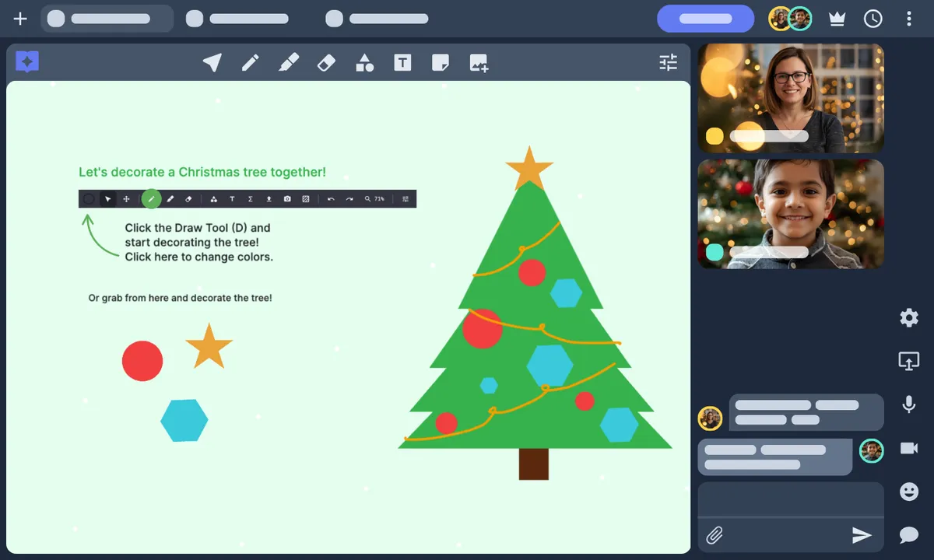Click the hatched background icon in embedded toolbar
Screen dimensions: 934x560
pos(306,199)
